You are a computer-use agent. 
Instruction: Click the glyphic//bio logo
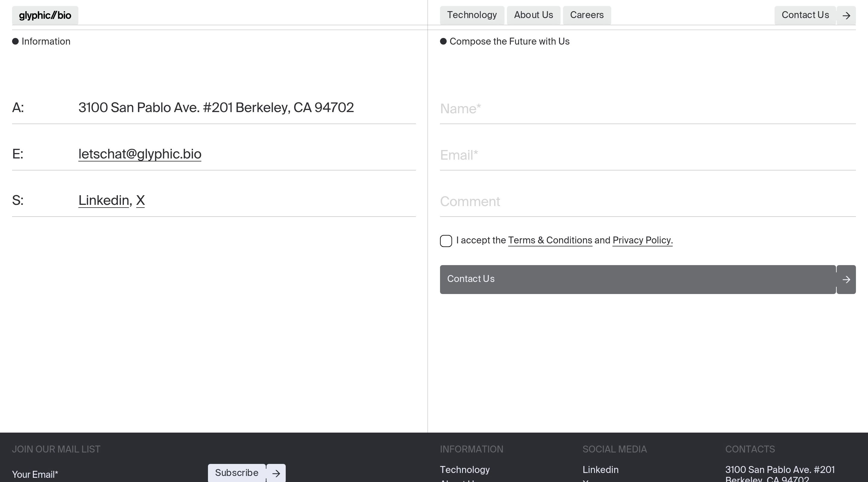coord(45,15)
